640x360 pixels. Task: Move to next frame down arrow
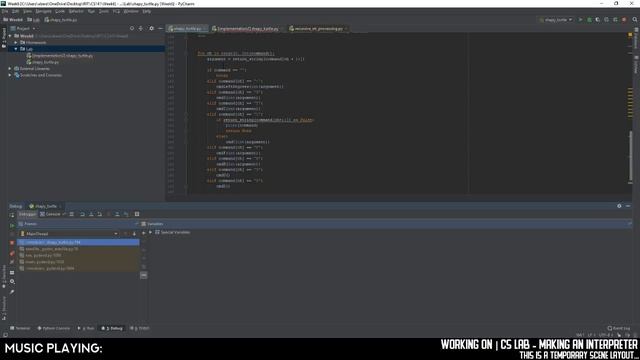click(x=134, y=234)
